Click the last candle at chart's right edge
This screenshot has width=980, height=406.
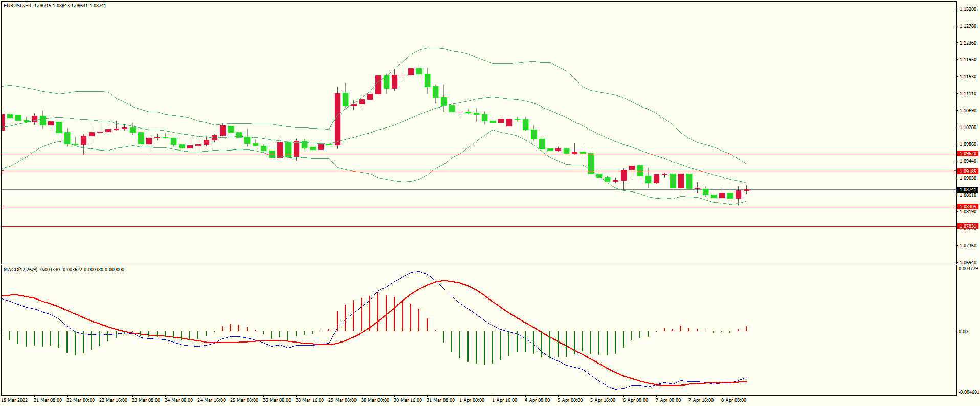(747, 190)
